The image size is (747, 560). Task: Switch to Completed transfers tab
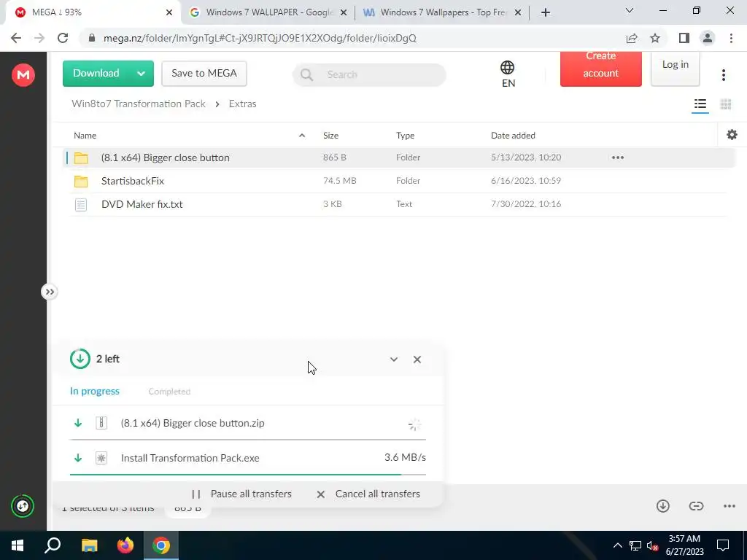169,392
